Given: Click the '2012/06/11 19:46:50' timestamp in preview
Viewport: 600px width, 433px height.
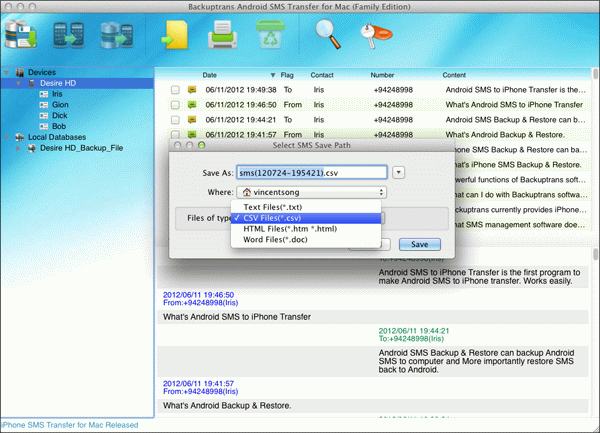Looking at the screenshot, I should (x=198, y=295).
